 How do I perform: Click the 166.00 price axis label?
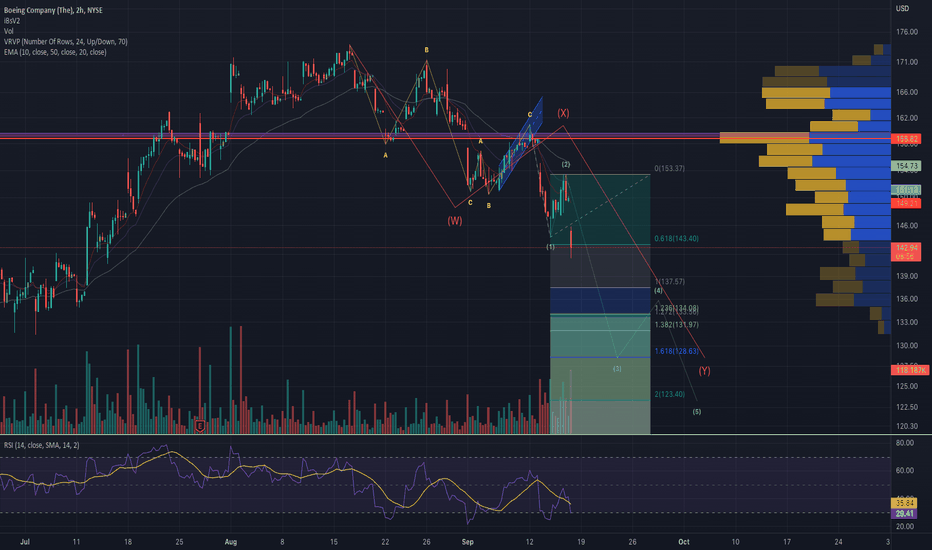click(x=906, y=92)
